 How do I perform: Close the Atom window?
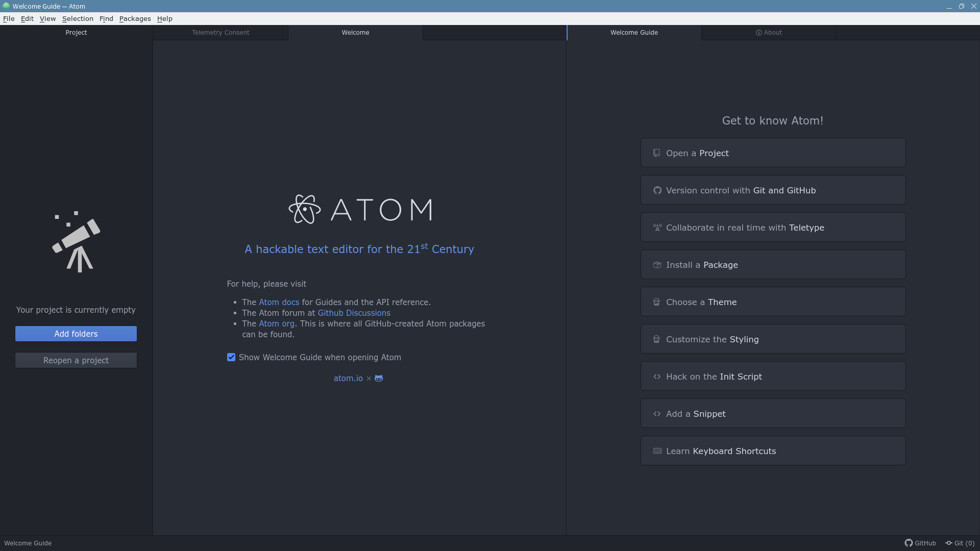pos(973,6)
